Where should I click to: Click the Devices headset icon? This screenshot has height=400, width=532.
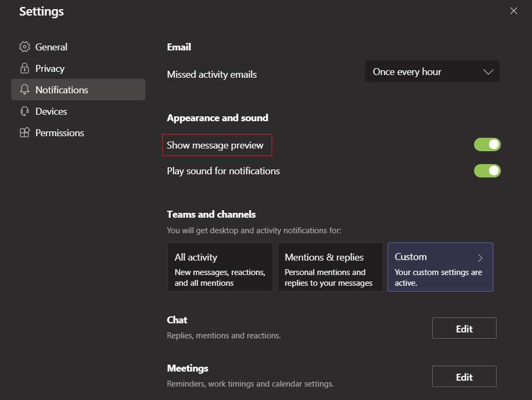[24, 112]
